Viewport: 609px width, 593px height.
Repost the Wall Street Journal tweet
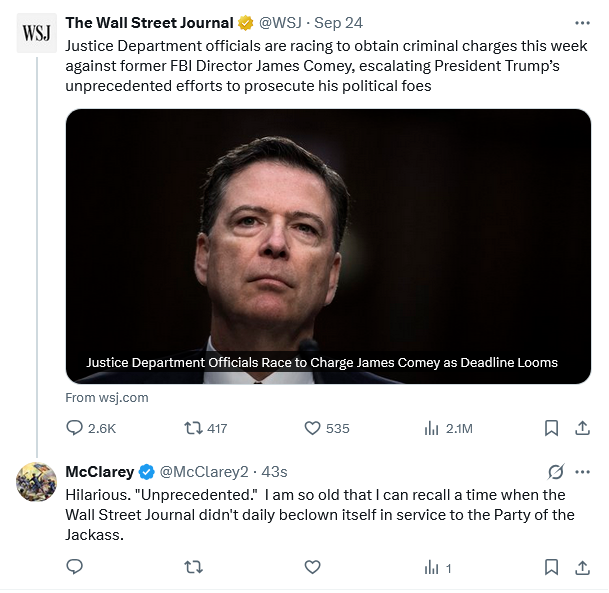194,428
